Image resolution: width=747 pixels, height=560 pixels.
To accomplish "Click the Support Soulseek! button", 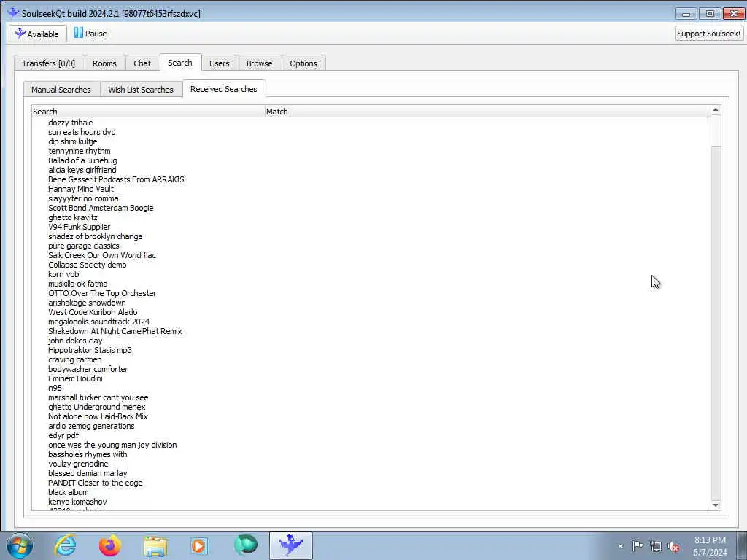I will 708,34.
